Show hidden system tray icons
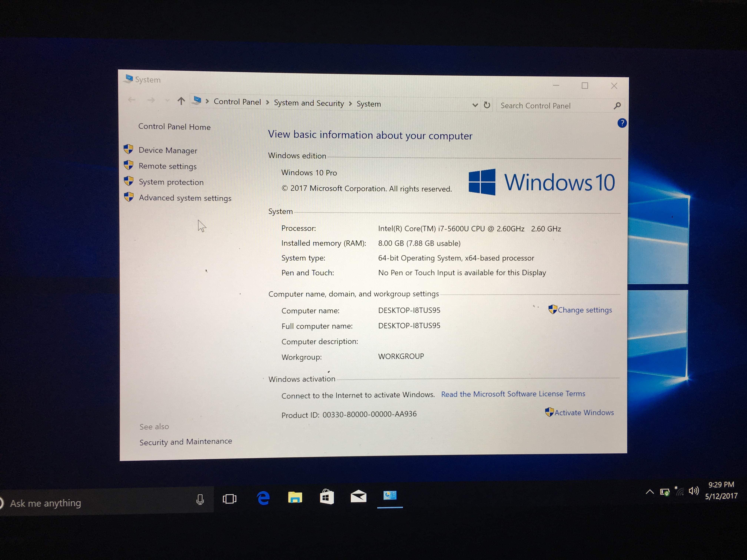The width and height of the screenshot is (747, 560). coord(650,492)
